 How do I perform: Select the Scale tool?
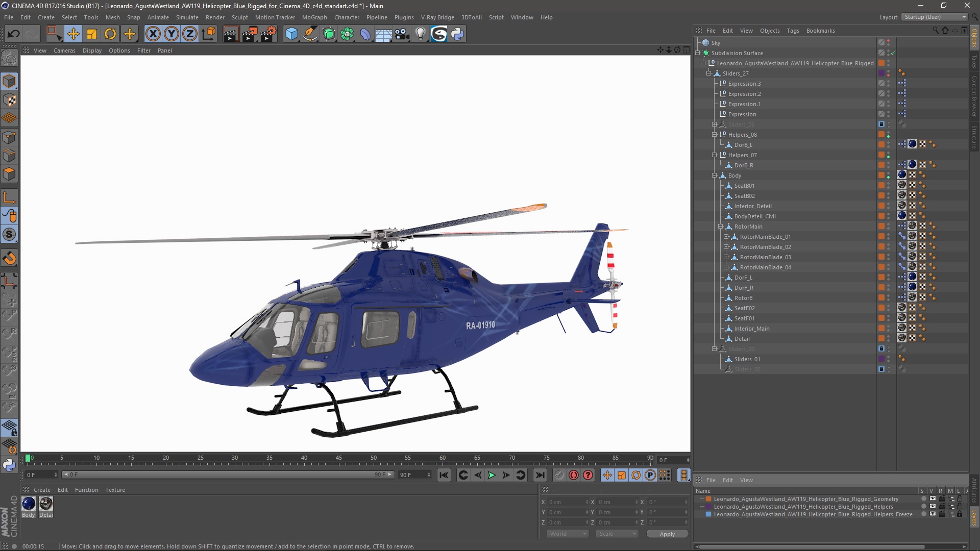92,34
